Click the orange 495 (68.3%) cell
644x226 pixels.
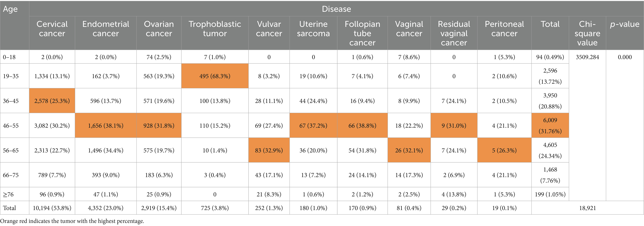point(215,76)
